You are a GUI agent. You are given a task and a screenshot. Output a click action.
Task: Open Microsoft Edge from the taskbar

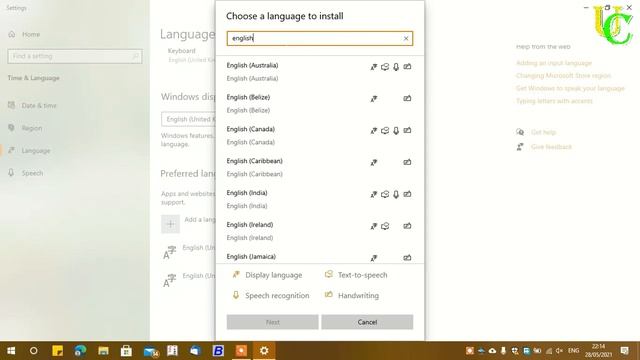click(80, 351)
